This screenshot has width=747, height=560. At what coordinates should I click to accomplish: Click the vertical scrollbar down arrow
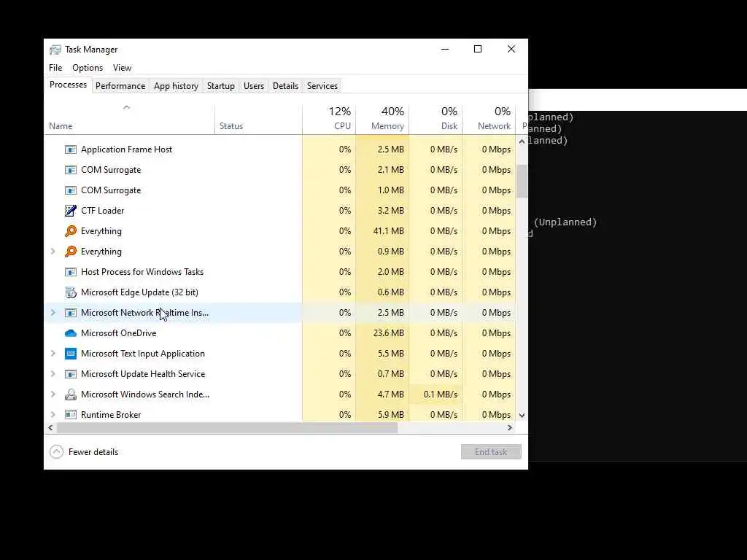click(522, 415)
